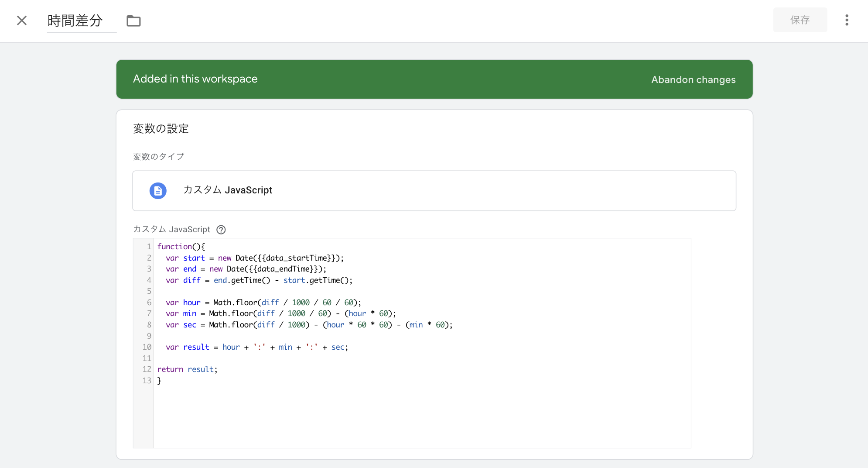Click the folder icon beside the variable name
This screenshot has width=868, height=468.
pyautogui.click(x=133, y=21)
